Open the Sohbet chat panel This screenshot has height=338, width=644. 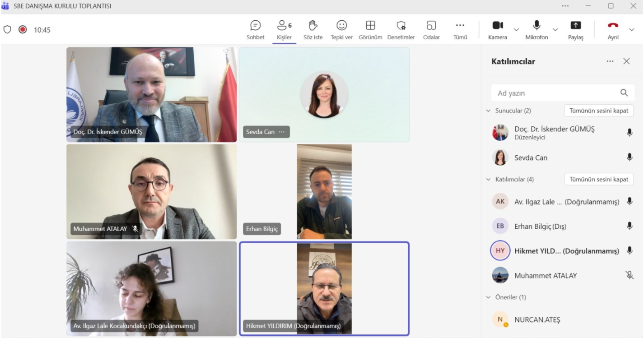pos(255,30)
